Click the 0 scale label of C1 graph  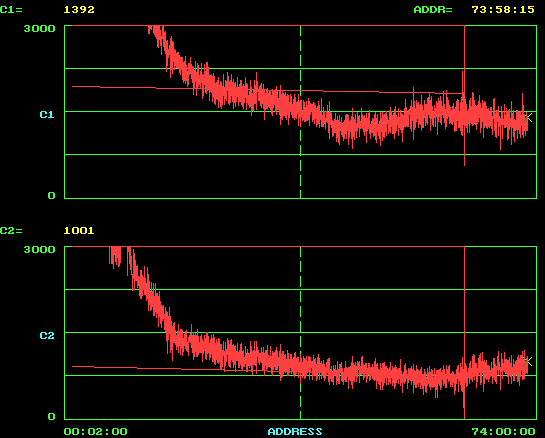pyautogui.click(x=51, y=196)
